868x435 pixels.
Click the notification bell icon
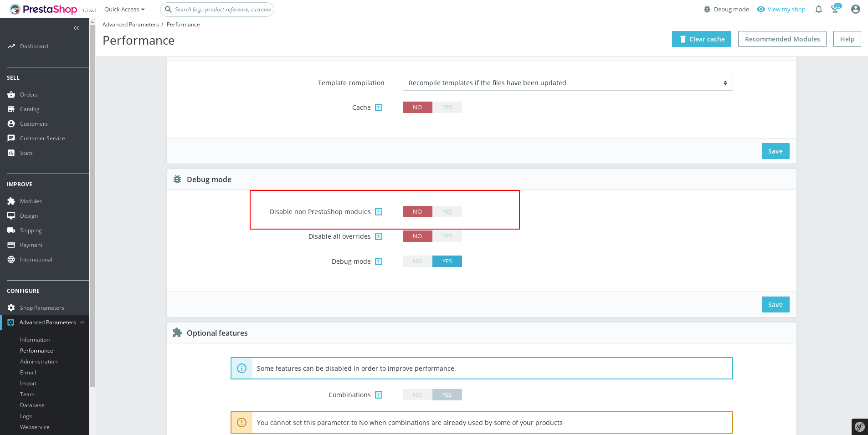pos(818,9)
